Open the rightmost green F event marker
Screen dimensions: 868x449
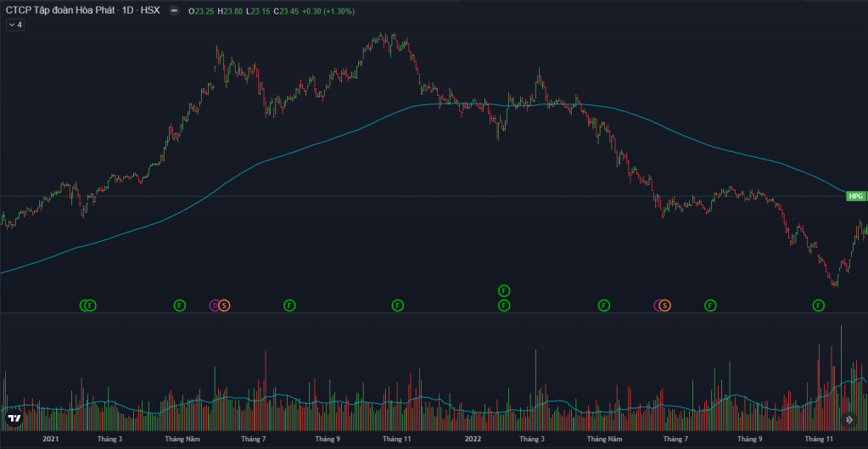coord(819,305)
